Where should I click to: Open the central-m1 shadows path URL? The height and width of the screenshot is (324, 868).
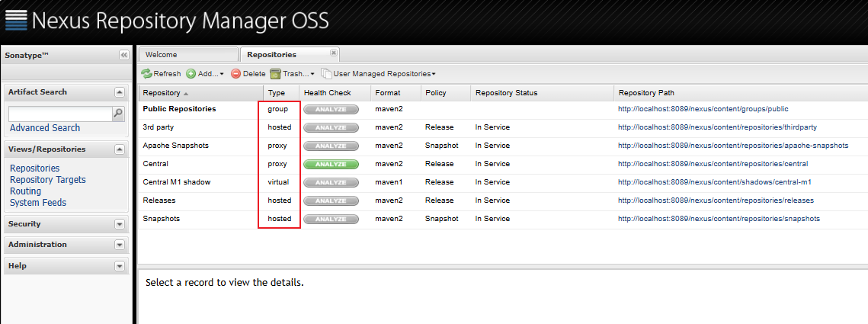coord(715,182)
